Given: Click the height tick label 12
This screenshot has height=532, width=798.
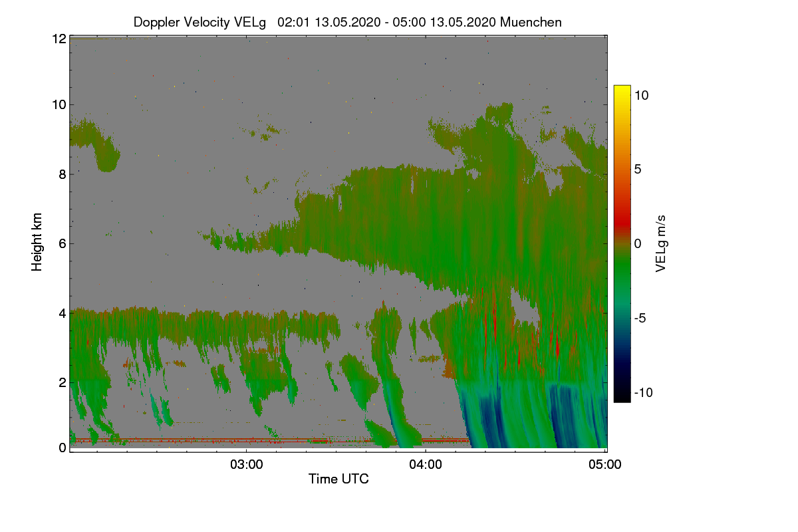Looking at the screenshot, I should pyautogui.click(x=59, y=39).
